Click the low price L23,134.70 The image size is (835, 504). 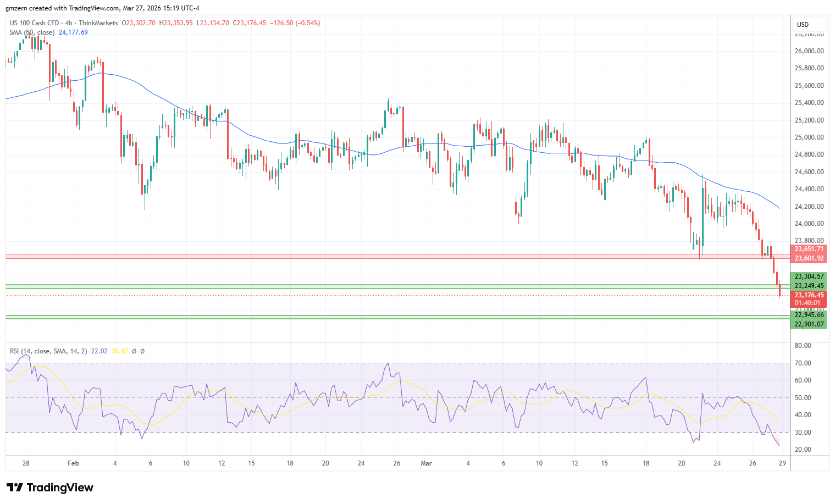point(213,23)
